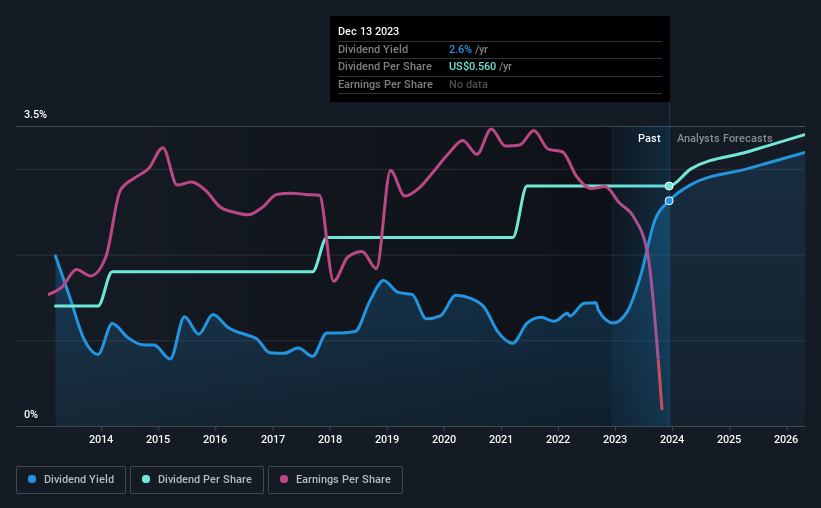
Task: Click the pink Earnings Per Share legend dot
Action: coord(284,479)
